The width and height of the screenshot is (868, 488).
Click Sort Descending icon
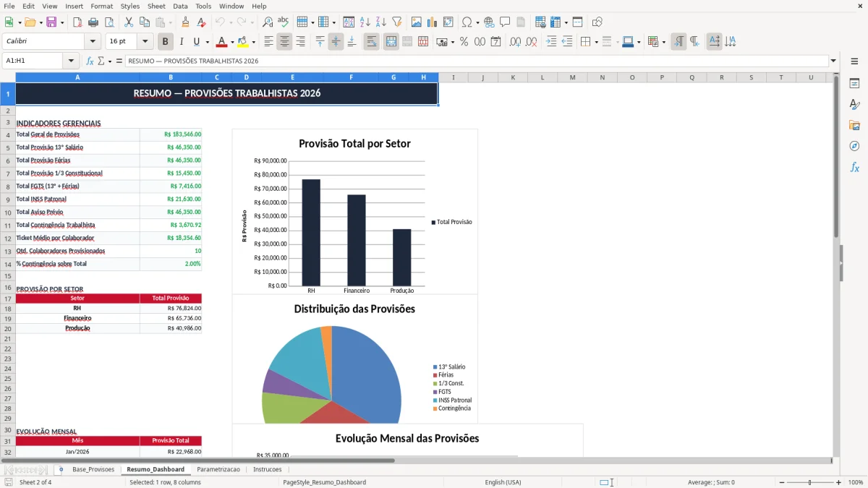[381, 22]
